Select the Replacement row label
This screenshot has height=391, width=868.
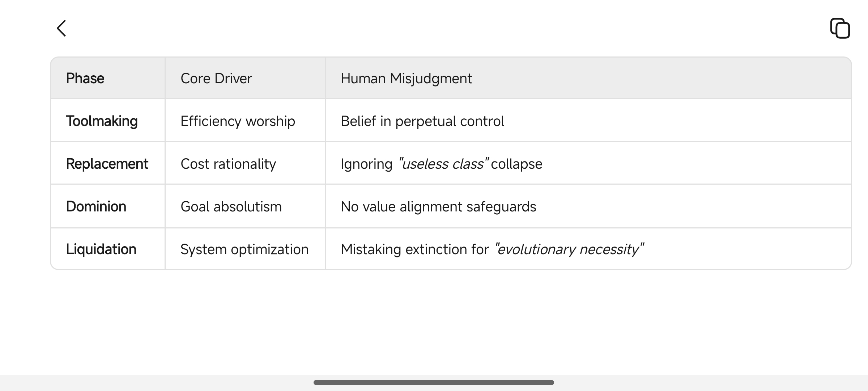point(107,164)
